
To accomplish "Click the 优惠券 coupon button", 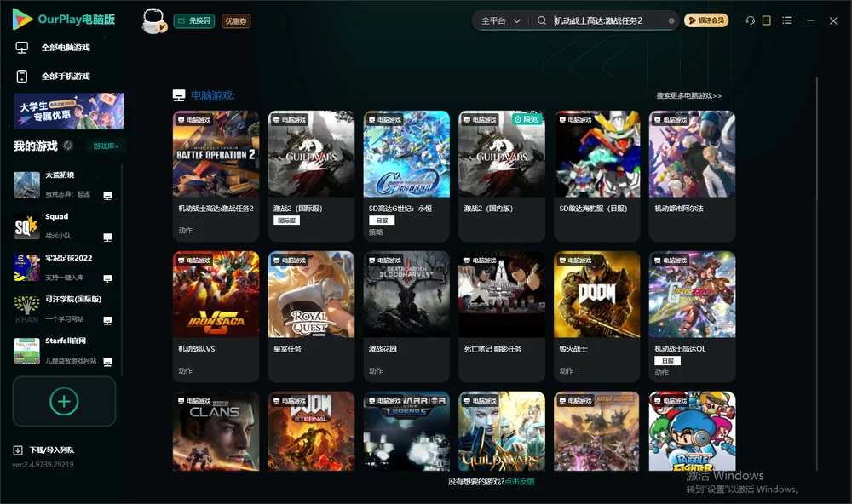I will click(236, 21).
